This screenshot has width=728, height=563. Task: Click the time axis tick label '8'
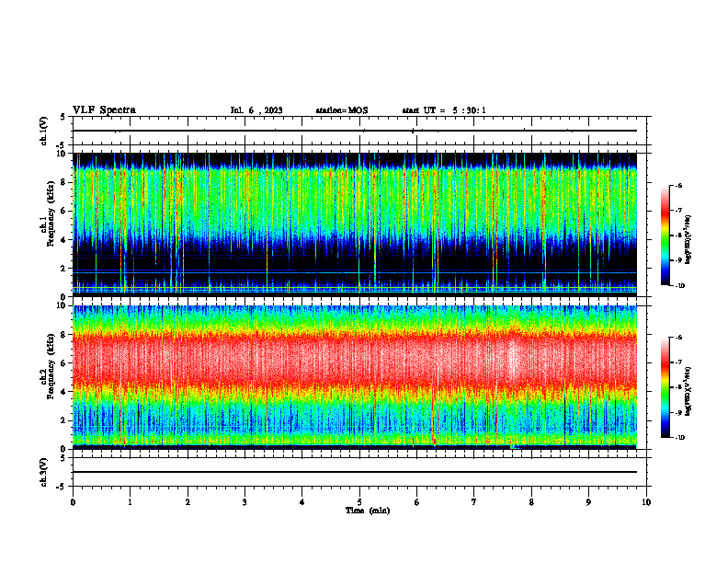[531, 502]
